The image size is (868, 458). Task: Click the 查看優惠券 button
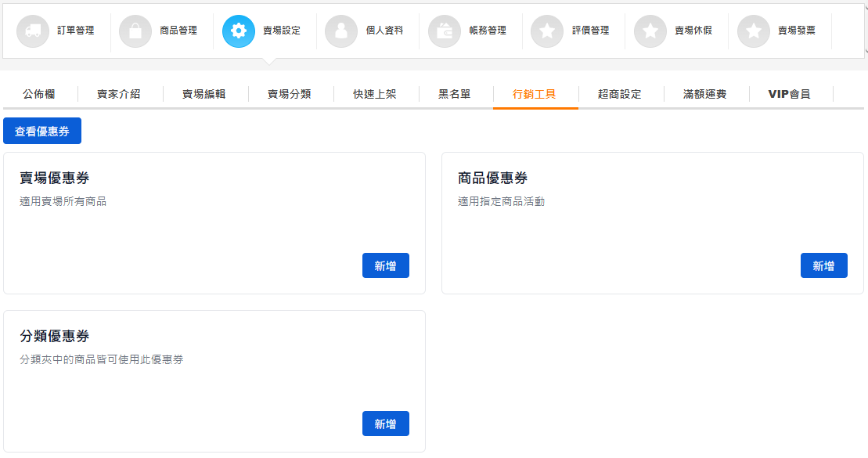click(x=42, y=132)
